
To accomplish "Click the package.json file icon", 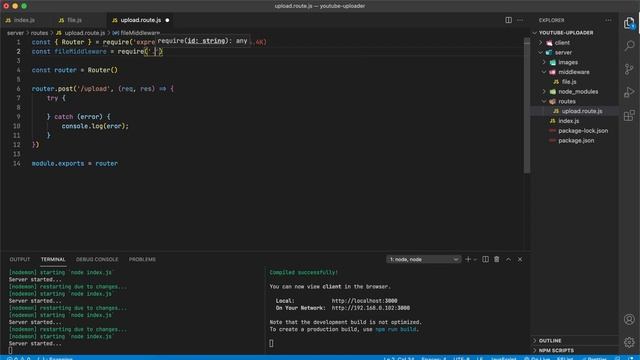I will pyautogui.click(x=552, y=140).
